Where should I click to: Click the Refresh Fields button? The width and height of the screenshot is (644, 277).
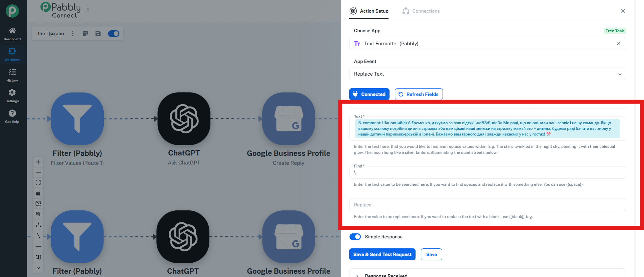[419, 94]
